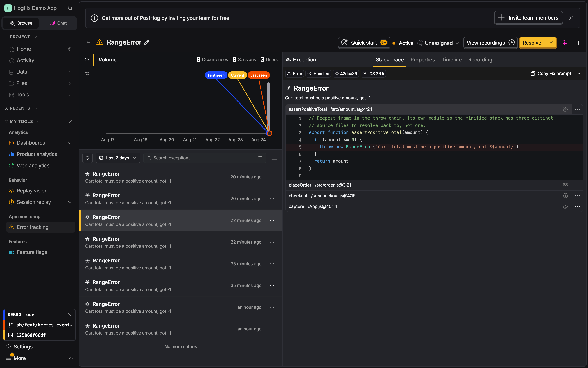Close the DEBUG mode panel
Viewport: 588px width, 368px height.
(70, 314)
